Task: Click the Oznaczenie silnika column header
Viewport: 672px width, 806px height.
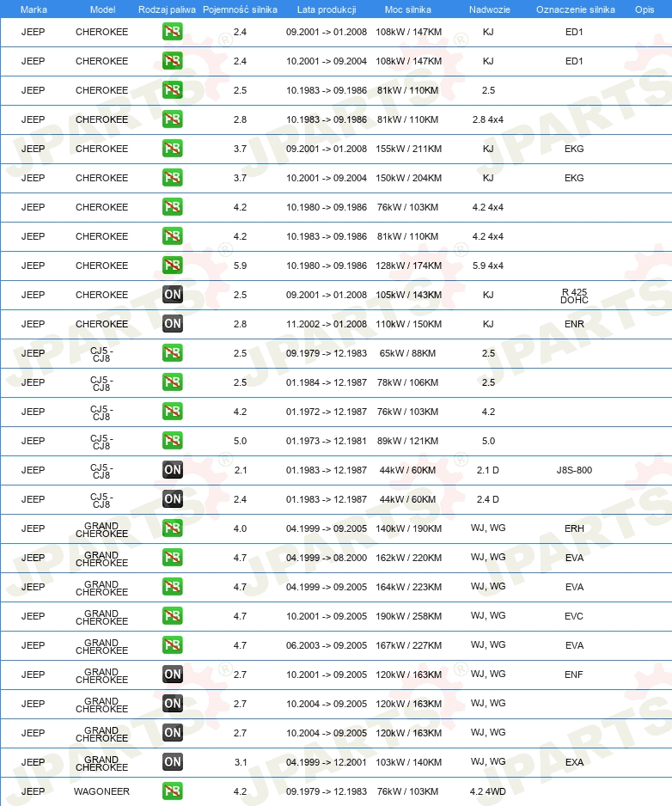Action: (576, 9)
